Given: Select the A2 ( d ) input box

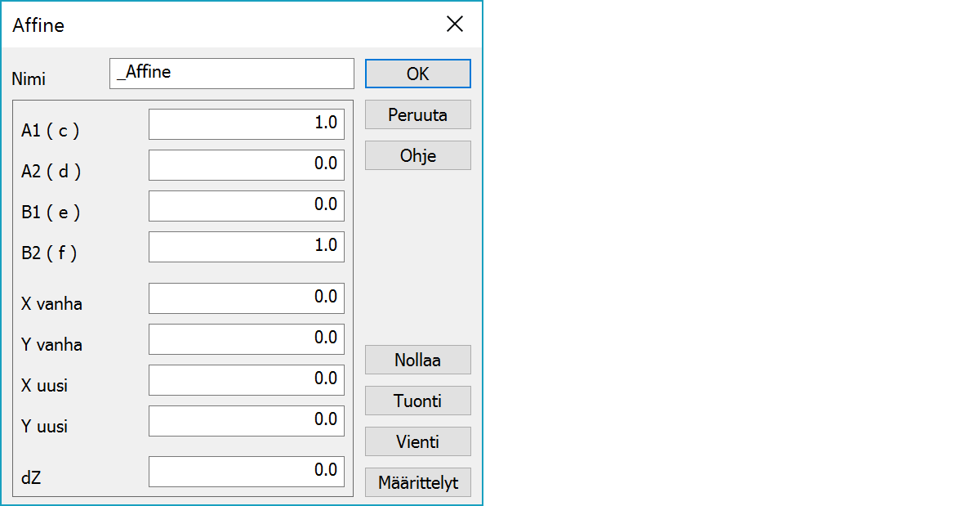Looking at the screenshot, I should [246, 165].
